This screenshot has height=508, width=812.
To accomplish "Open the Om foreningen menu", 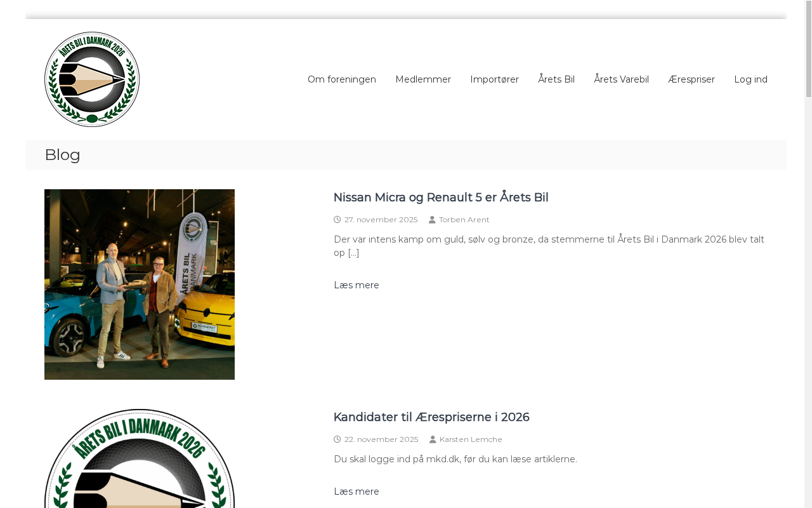I will click(342, 79).
